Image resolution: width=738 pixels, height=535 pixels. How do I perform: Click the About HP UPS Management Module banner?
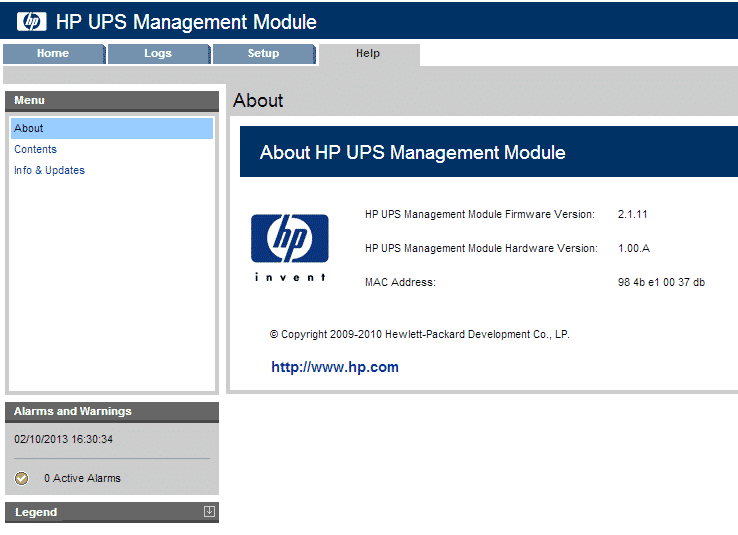489,152
